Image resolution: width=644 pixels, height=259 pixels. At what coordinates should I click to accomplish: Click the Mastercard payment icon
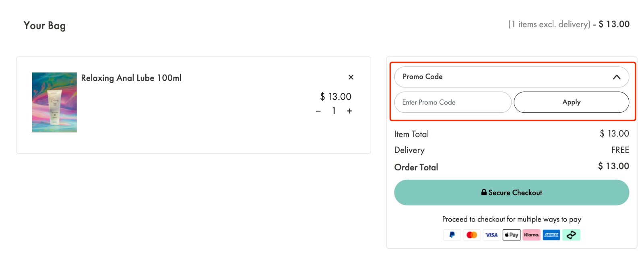point(472,234)
